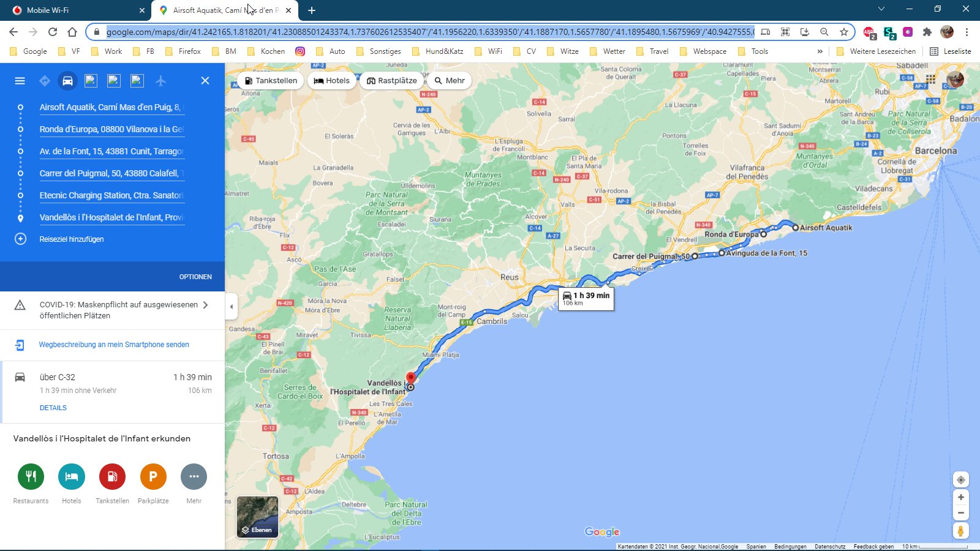The image size is (980, 551).
Task: Click the plus icon to add destination
Action: click(x=20, y=239)
